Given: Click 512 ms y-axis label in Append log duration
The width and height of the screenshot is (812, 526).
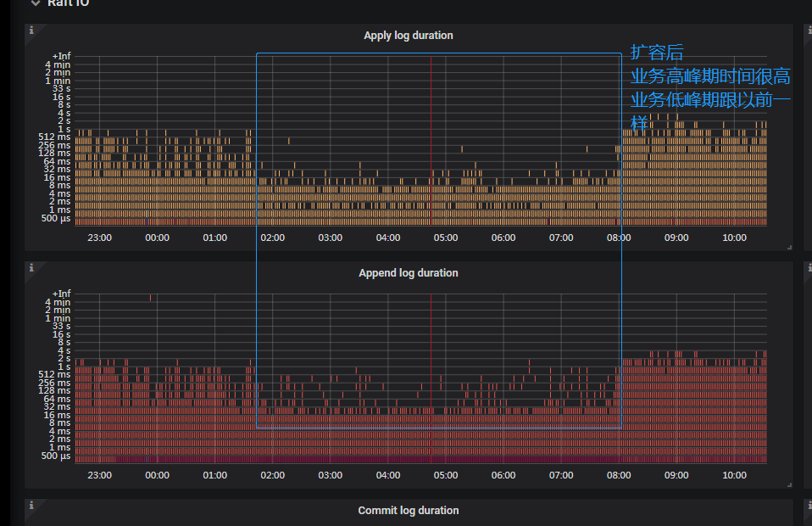Looking at the screenshot, I should click(54, 374).
